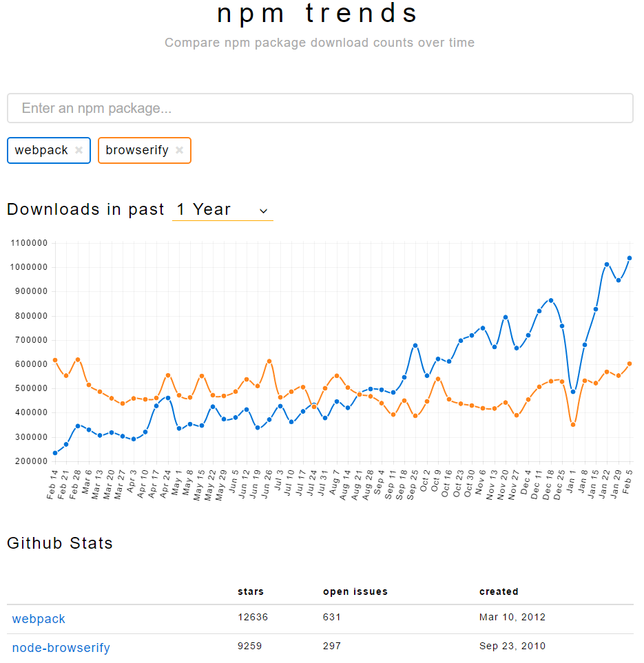Click the Feb 5 x-axis label
The width and height of the screenshot is (644, 663).
click(x=628, y=481)
